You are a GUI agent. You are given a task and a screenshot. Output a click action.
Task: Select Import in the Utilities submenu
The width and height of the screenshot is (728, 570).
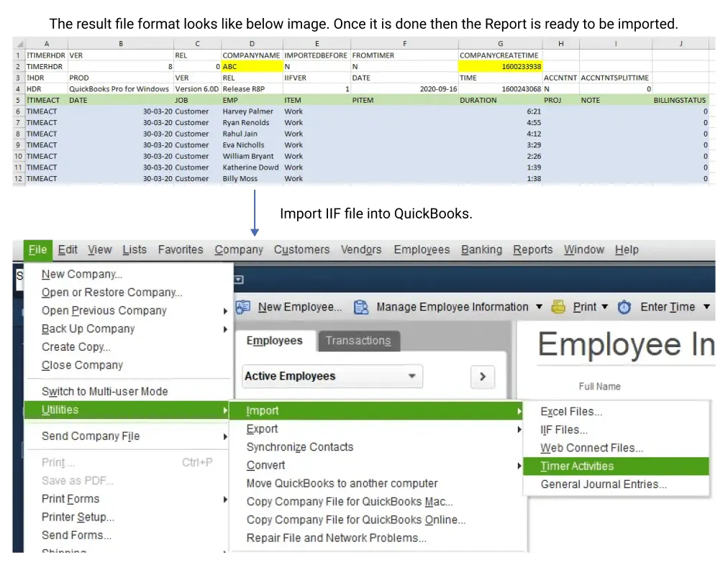point(376,411)
